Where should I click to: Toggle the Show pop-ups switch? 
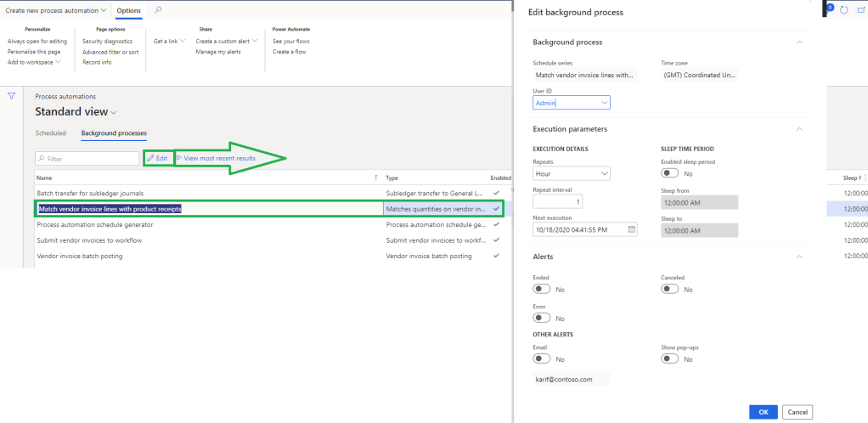670,359
